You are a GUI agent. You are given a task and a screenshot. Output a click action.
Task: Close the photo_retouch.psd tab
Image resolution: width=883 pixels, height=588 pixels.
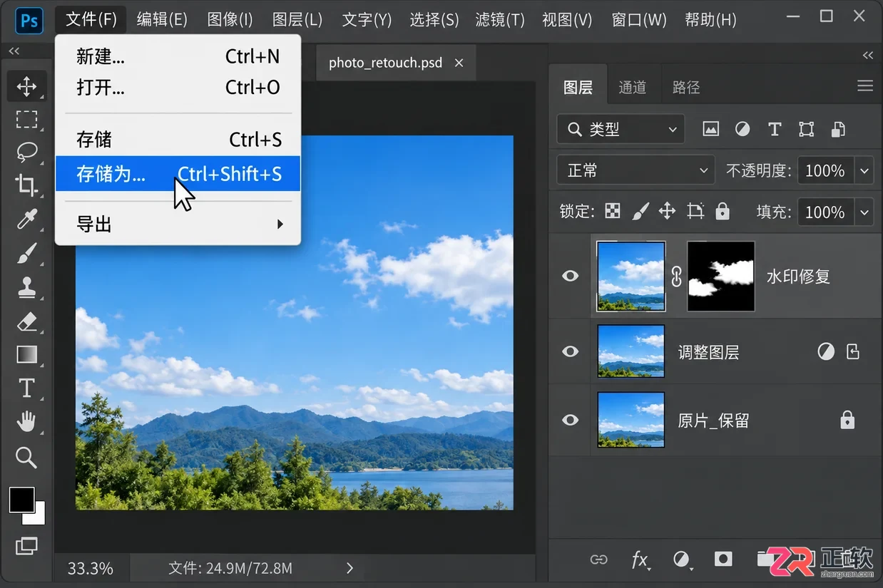click(459, 63)
